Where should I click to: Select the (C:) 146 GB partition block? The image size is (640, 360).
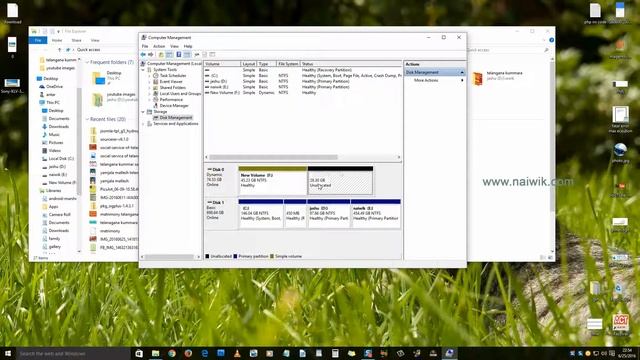tap(261, 213)
